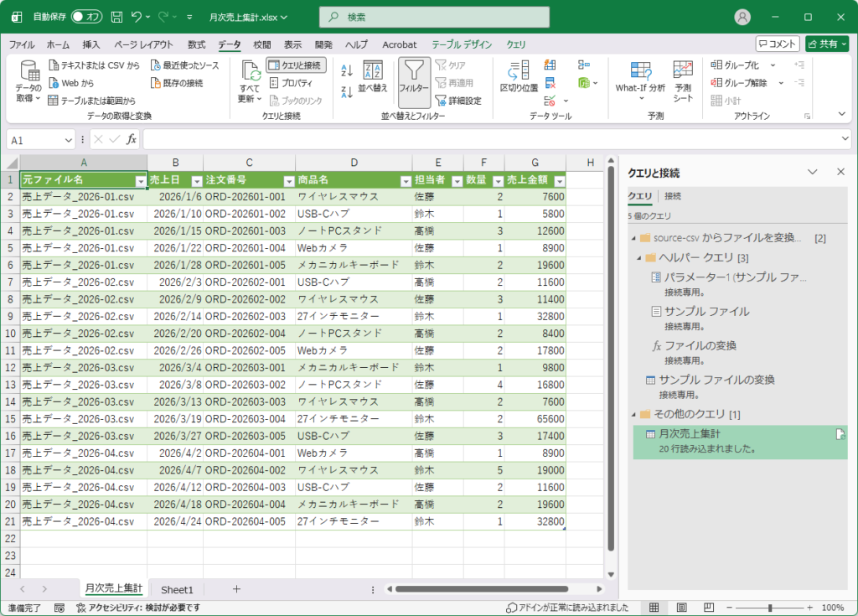Click Flash Fill icon in Data Tools
This screenshot has height=616, width=858.
[x=550, y=65]
